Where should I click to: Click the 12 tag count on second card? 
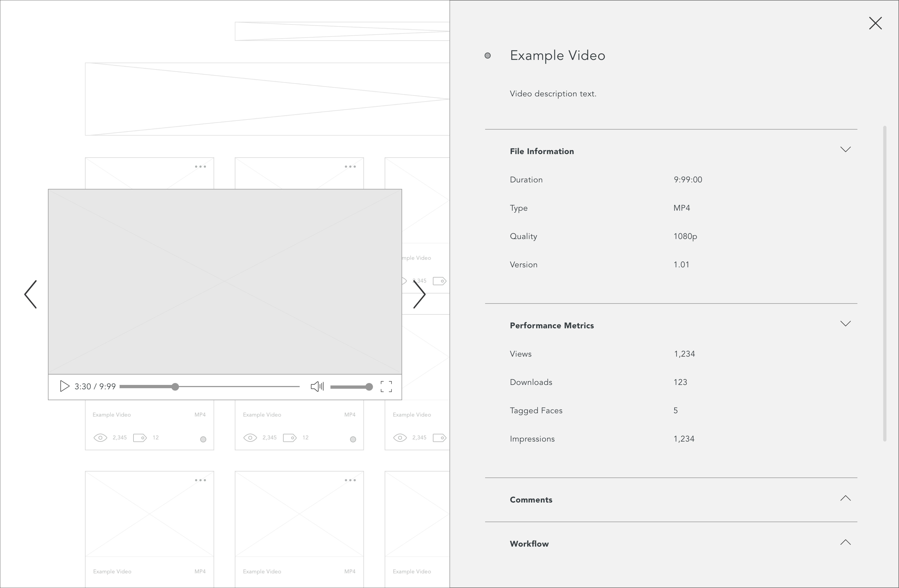(305, 438)
